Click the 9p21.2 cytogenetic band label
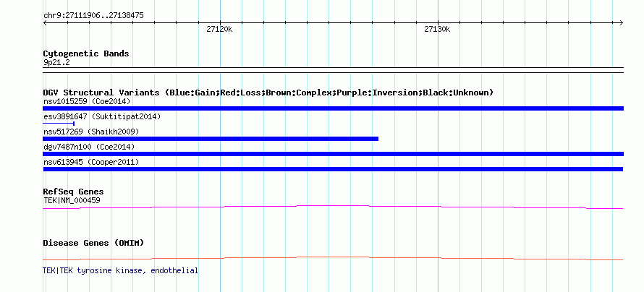 pos(57,62)
